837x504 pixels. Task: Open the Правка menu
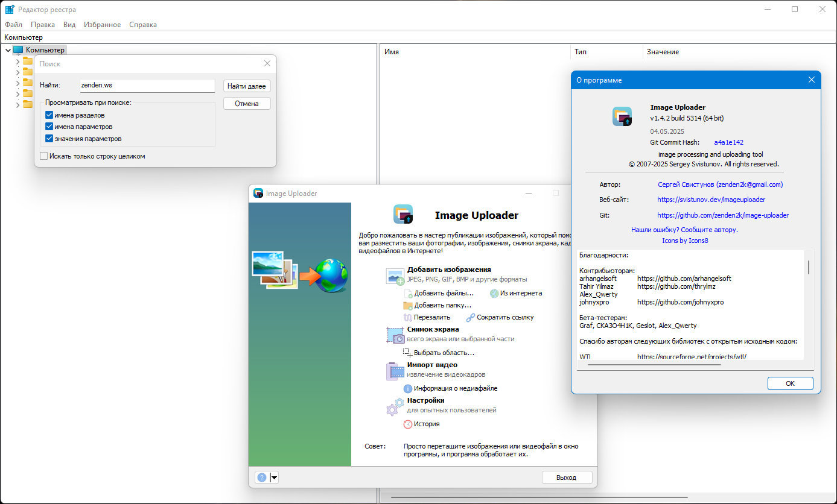43,25
